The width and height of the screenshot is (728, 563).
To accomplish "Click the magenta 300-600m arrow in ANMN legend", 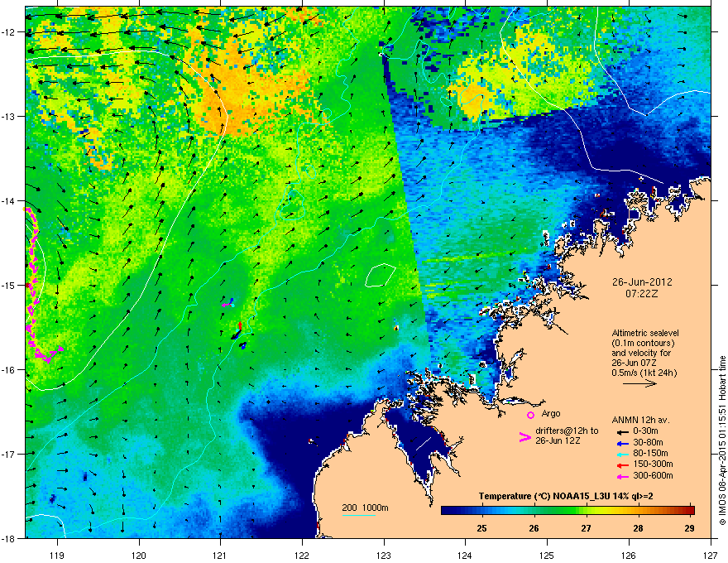I will [623, 476].
